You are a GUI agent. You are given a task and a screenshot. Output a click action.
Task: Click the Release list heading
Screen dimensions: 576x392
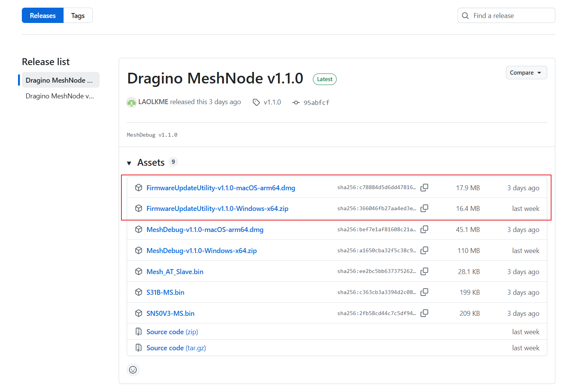pyautogui.click(x=46, y=62)
